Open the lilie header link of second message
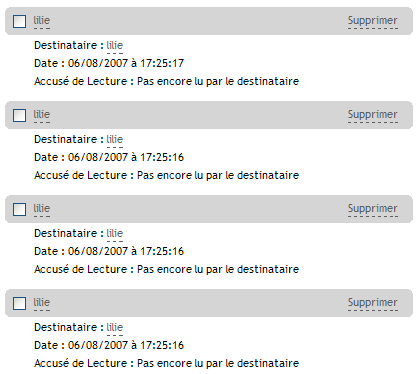417x374 pixels. pyautogui.click(x=42, y=115)
